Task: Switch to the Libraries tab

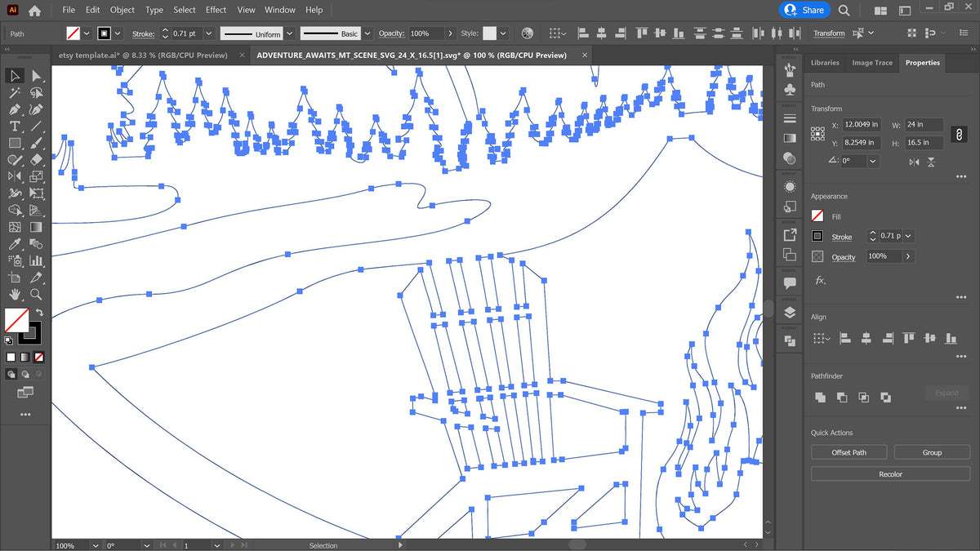Action: point(825,63)
